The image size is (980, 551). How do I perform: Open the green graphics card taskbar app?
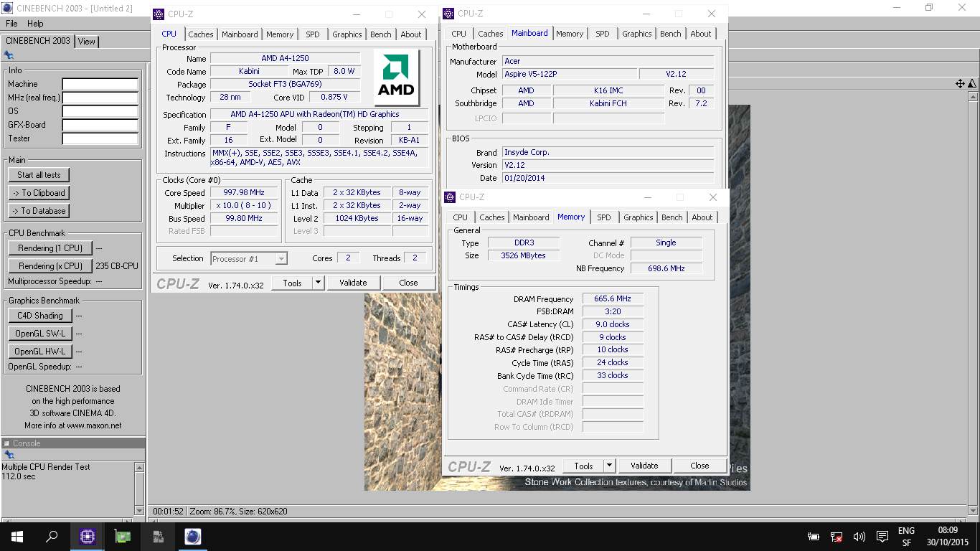click(x=123, y=536)
